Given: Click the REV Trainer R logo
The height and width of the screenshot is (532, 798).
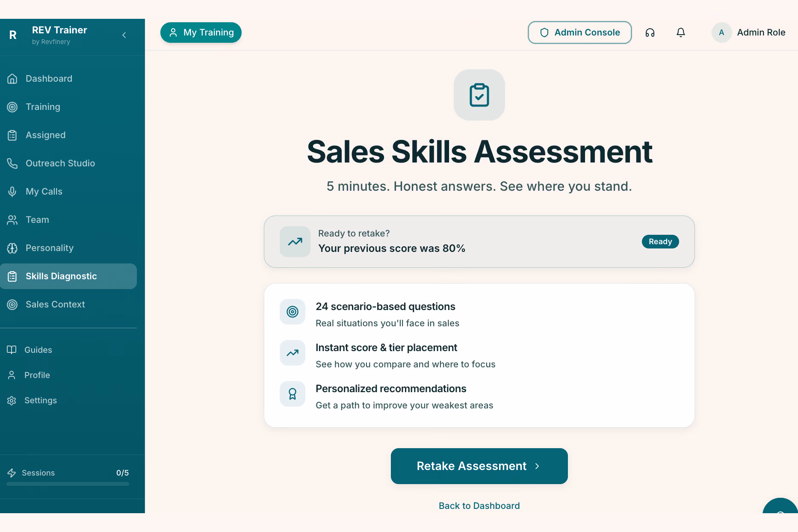Looking at the screenshot, I should coord(13,35).
